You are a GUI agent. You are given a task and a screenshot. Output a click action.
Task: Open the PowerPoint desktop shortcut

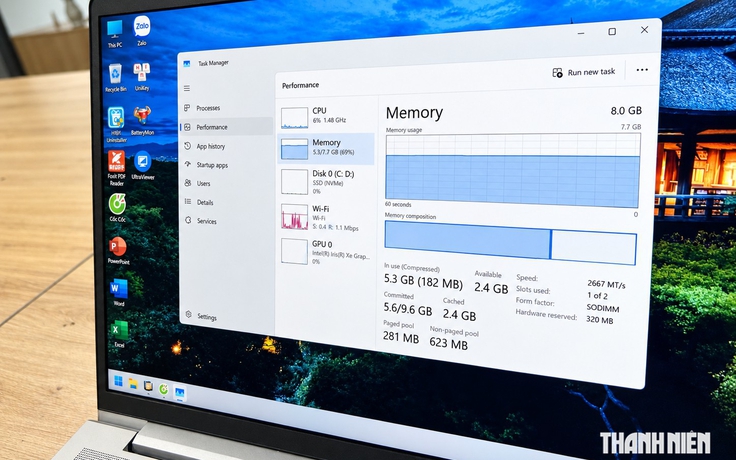tap(118, 251)
